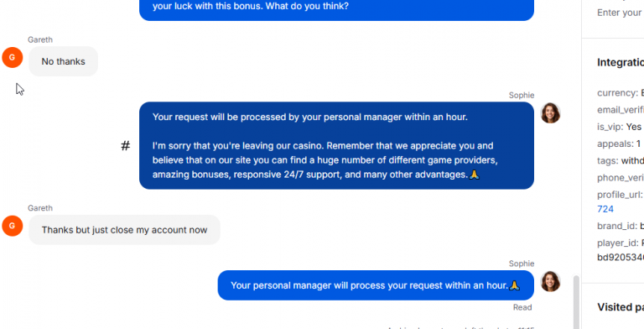
Task: Click Sophie's photo next to the last message
Action: (x=550, y=281)
